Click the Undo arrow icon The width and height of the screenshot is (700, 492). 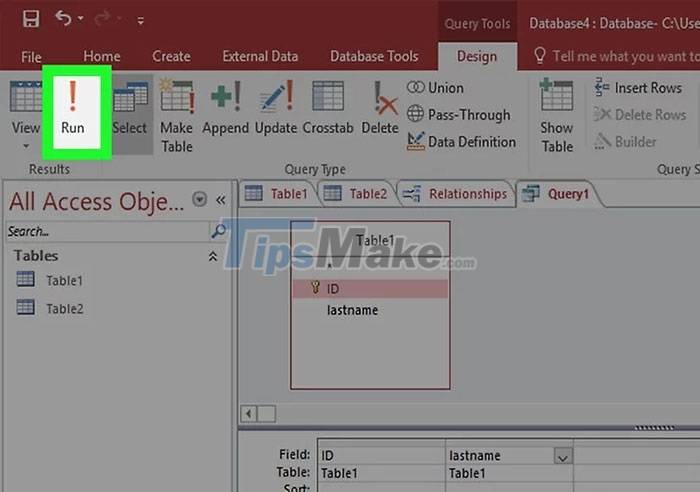[63, 19]
